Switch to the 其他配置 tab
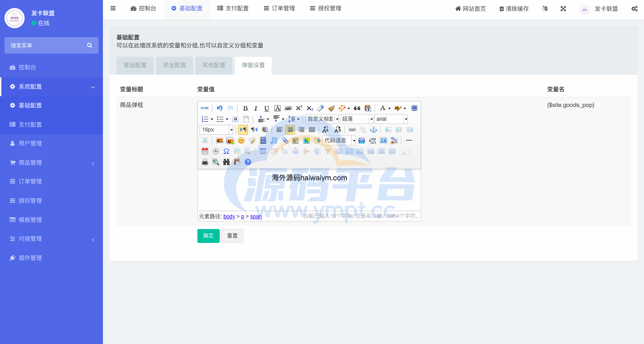The image size is (644, 344). pyautogui.click(x=214, y=65)
